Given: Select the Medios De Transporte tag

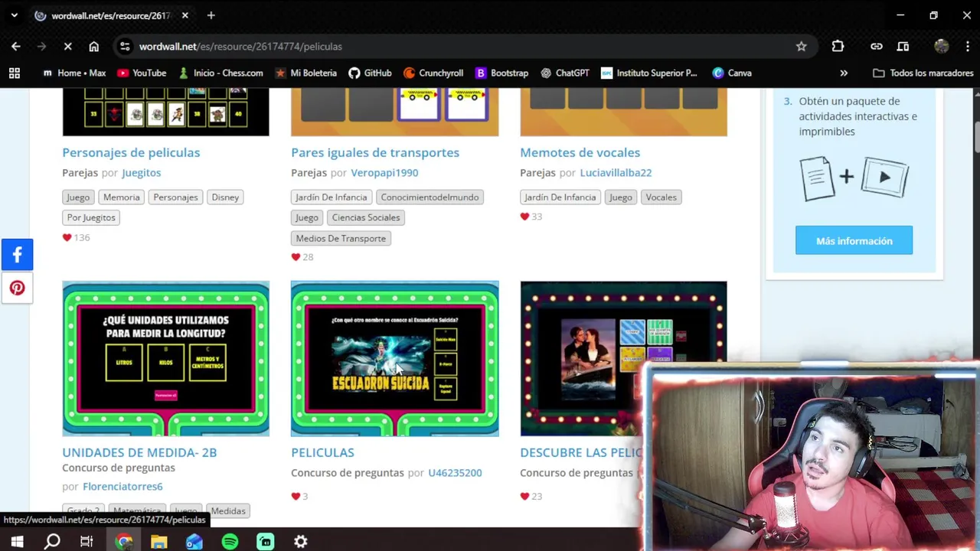Looking at the screenshot, I should click(341, 238).
